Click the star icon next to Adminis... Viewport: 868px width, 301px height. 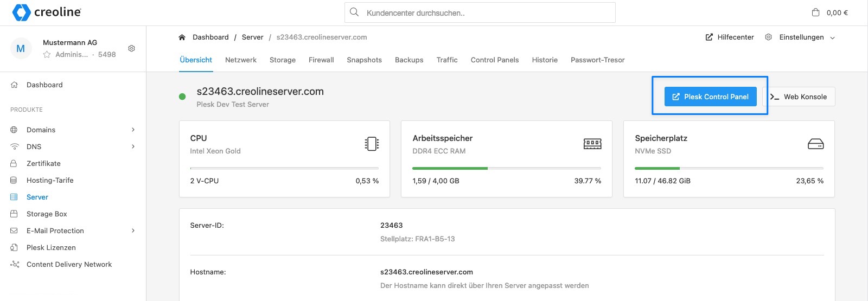47,54
